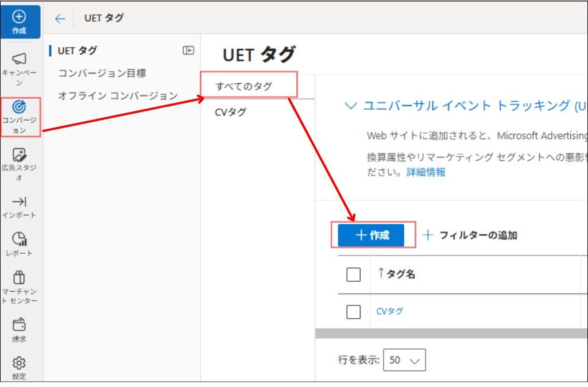Image resolution: width=588 pixels, height=387 pixels.
Task: Toggle the select-all checkbox in table header
Action: coord(353,274)
